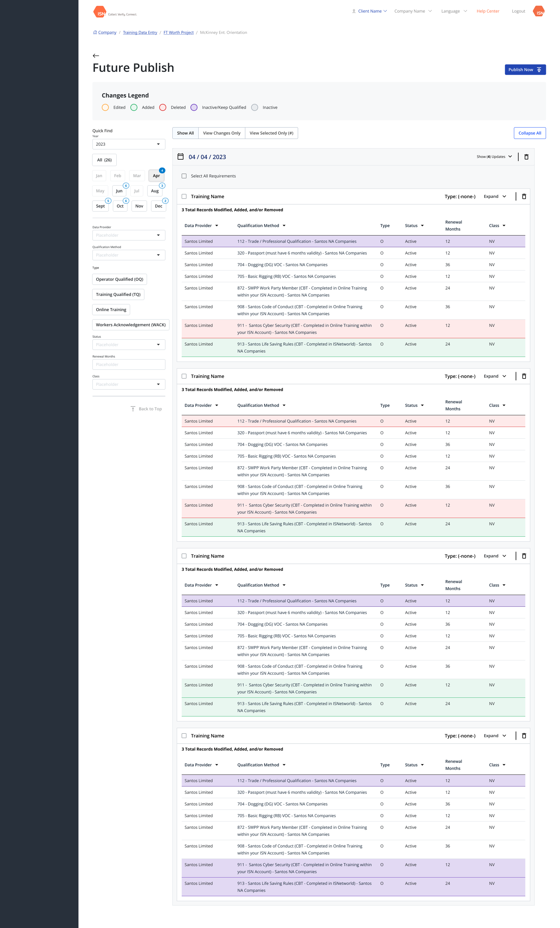Open the Status filter dropdown
Image resolution: width=560 pixels, height=928 pixels.
pos(129,345)
